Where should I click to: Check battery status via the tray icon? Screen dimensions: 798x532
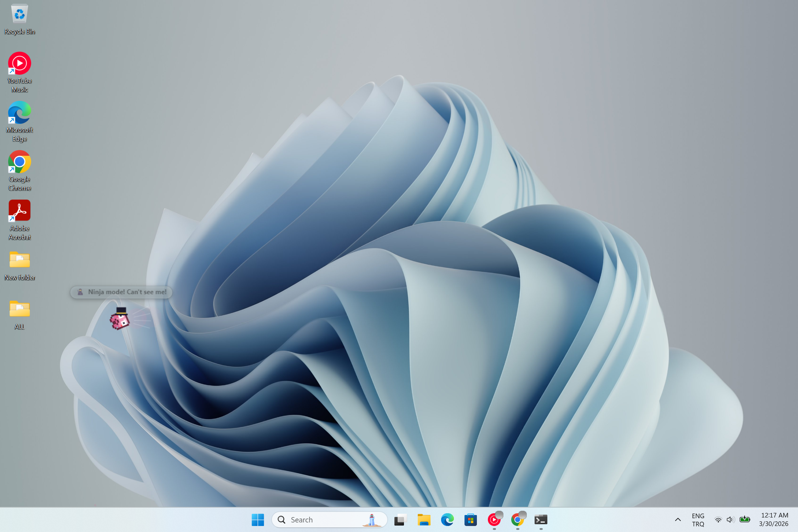point(745,520)
